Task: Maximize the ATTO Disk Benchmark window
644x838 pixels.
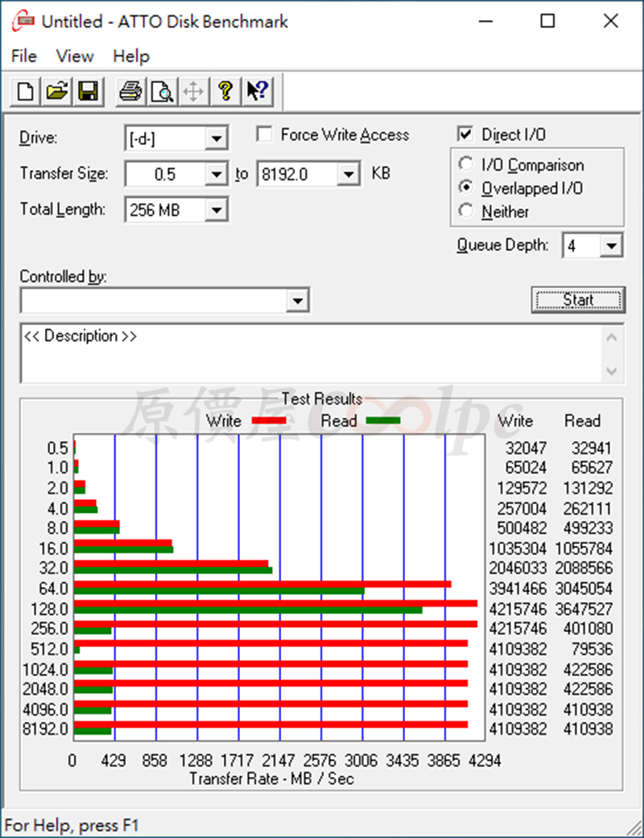Action: pyautogui.click(x=547, y=22)
